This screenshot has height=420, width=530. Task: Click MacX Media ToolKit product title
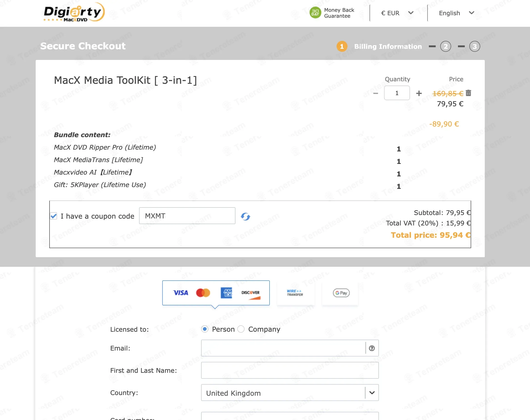(125, 80)
